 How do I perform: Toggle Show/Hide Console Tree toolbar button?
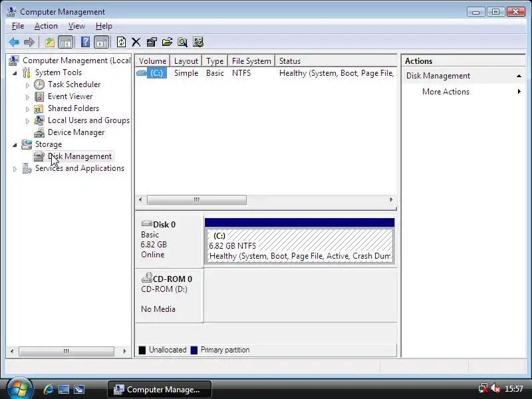65,43
